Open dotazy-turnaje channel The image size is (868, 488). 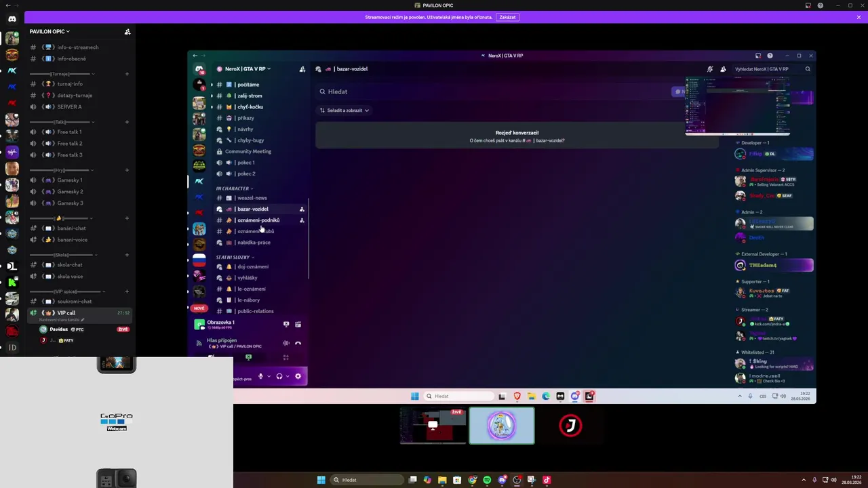coord(79,96)
